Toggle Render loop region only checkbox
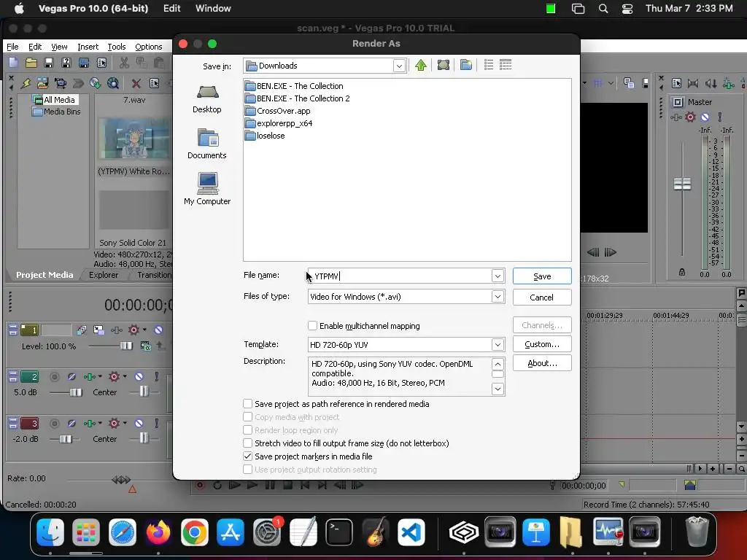 [248, 430]
